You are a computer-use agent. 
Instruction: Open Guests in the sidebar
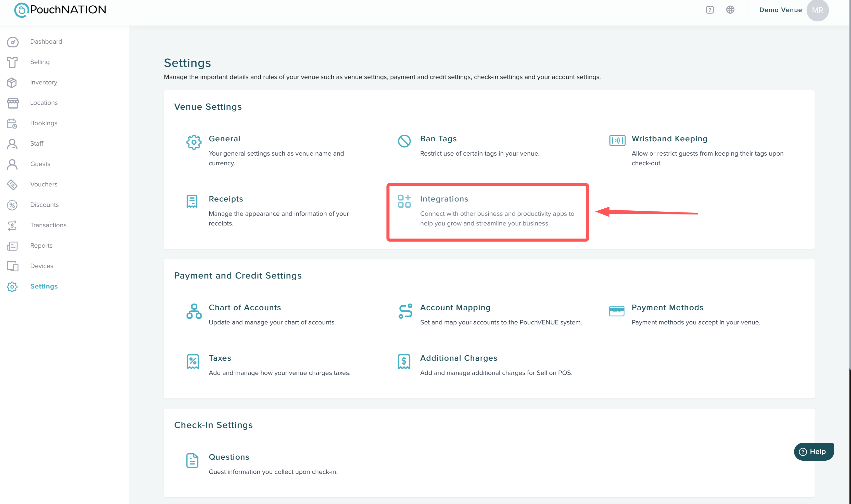point(40,164)
